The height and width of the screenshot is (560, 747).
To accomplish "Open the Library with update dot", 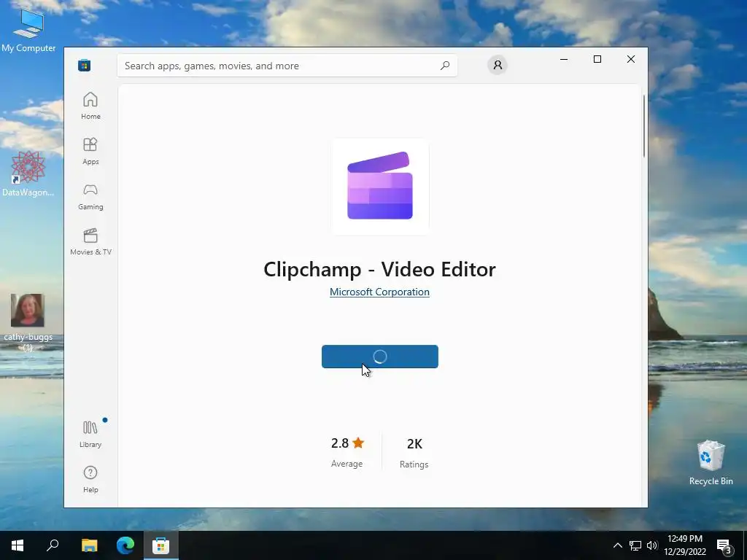I will point(90,434).
